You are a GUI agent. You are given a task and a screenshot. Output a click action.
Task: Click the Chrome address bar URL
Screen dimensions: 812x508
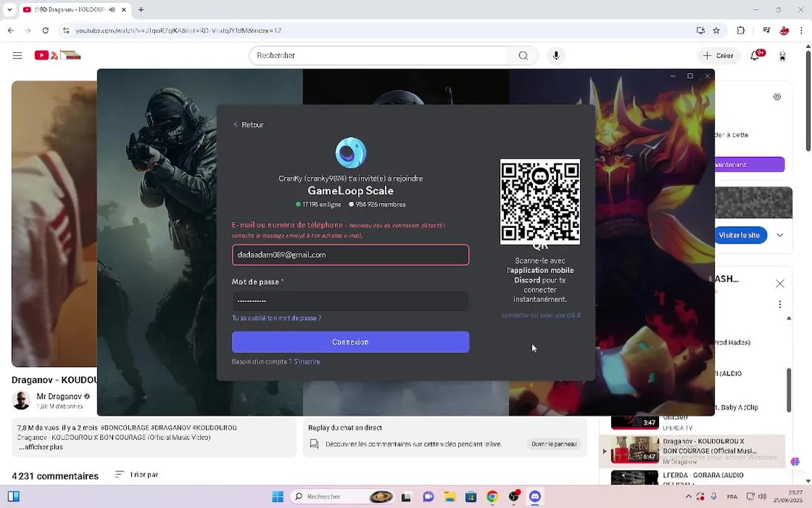coord(178,30)
